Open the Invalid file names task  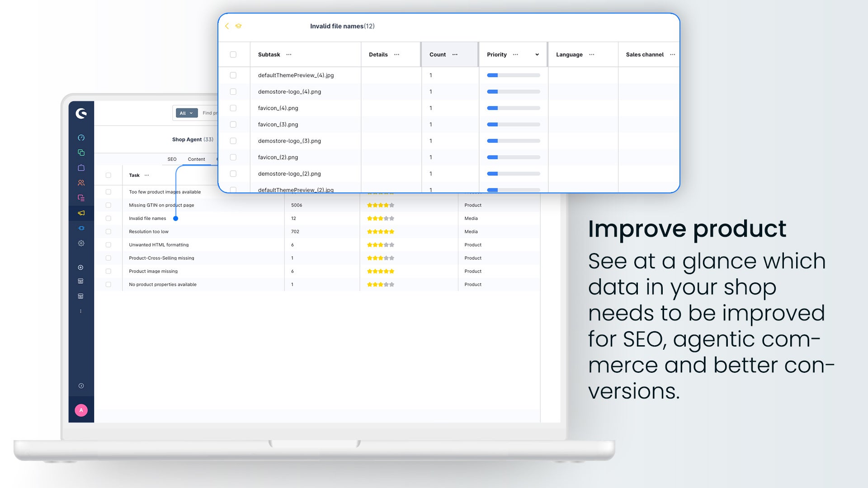tap(147, 219)
